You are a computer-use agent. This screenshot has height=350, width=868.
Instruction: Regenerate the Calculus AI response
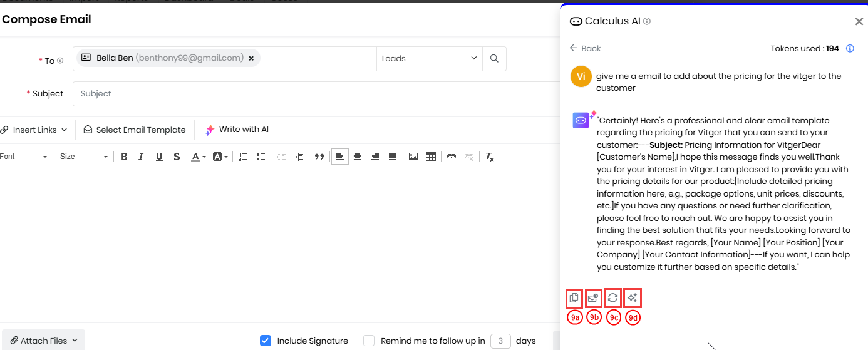click(613, 298)
